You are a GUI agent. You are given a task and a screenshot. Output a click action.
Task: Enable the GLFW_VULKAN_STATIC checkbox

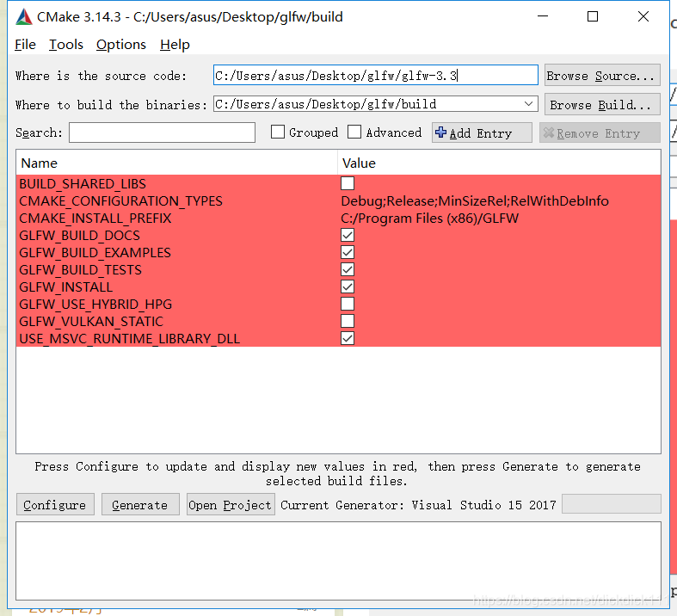[x=348, y=321]
